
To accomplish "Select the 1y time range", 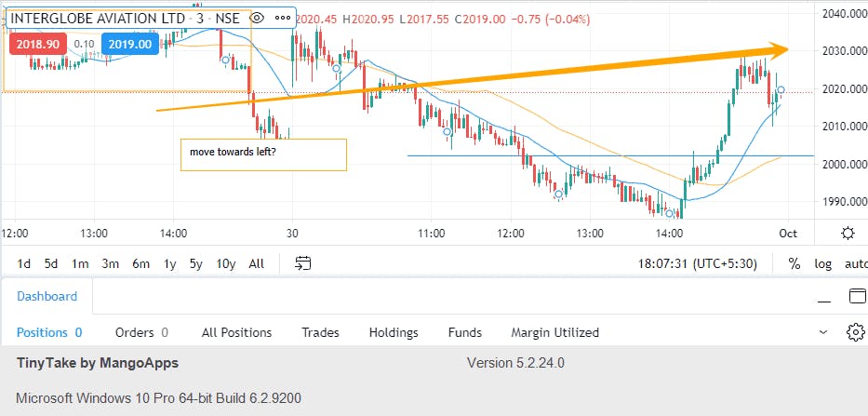I will 169,263.
